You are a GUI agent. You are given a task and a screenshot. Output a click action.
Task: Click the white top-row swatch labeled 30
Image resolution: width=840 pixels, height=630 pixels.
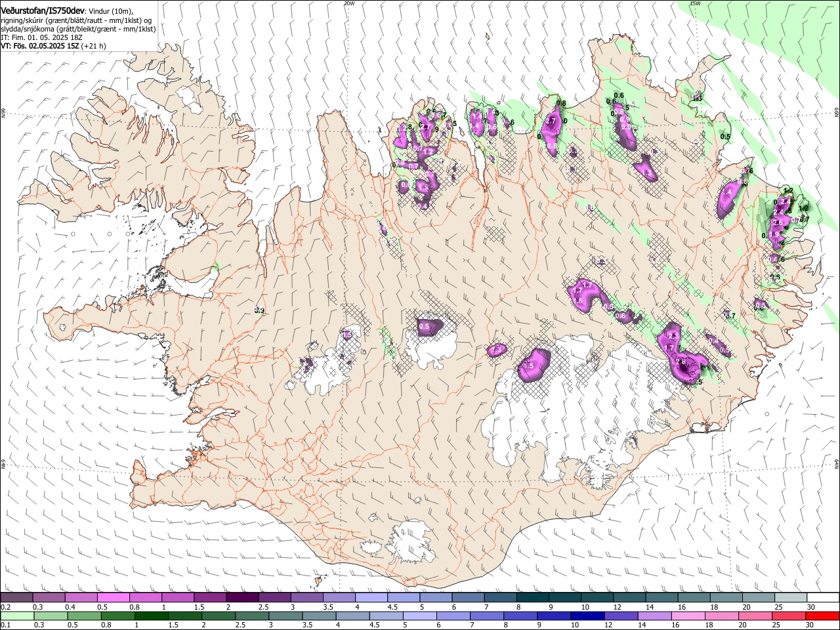click(822, 598)
